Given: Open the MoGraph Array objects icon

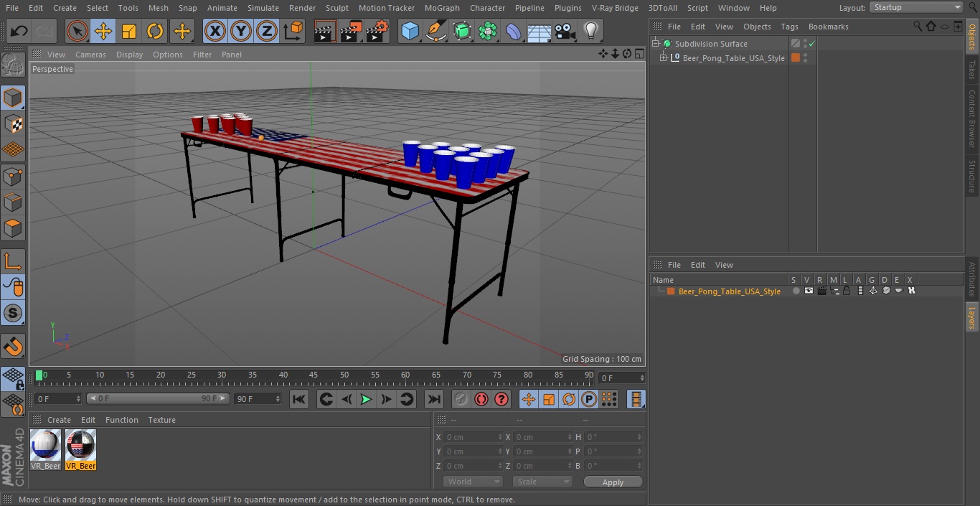Looking at the screenshot, I should click(x=488, y=31).
